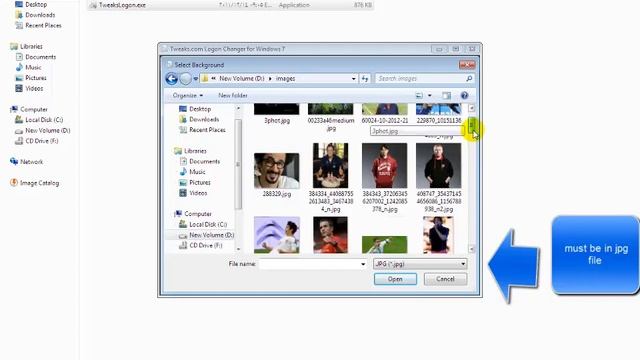Screen dimensions: 640x360
Task: Click the Cancel button
Action: 445,279
